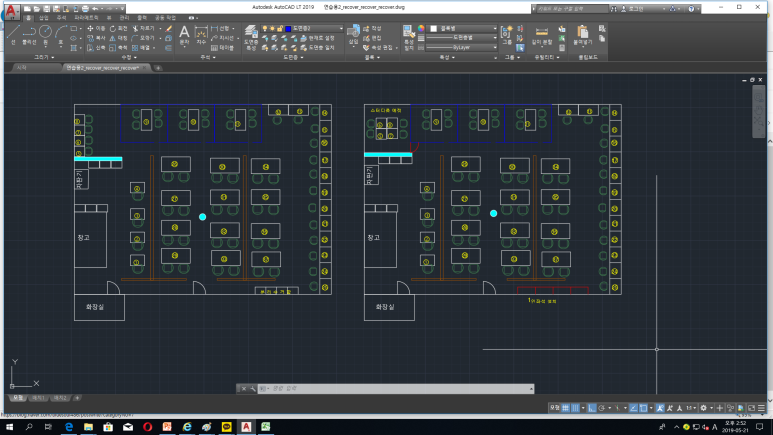The height and width of the screenshot is (435, 773).
Task: Choose the Fillet (모깎기) tool
Action: [x=143, y=38]
